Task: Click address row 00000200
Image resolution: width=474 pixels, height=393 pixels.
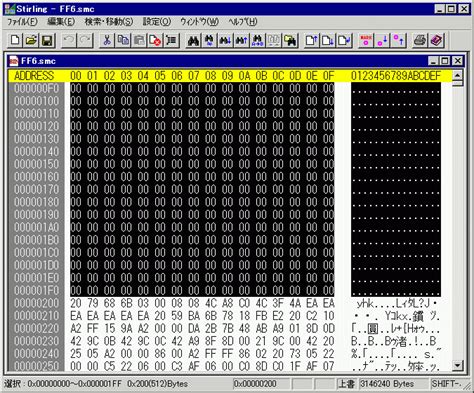Action: coord(36,303)
